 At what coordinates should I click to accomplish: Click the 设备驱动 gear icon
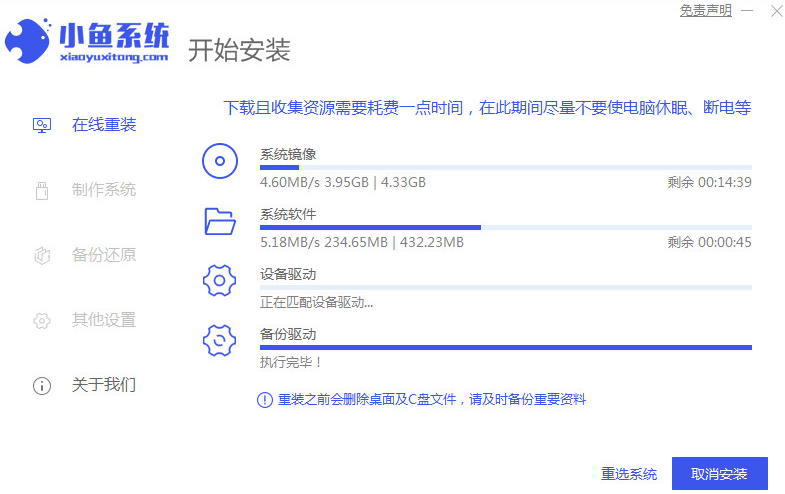pos(219,281)
